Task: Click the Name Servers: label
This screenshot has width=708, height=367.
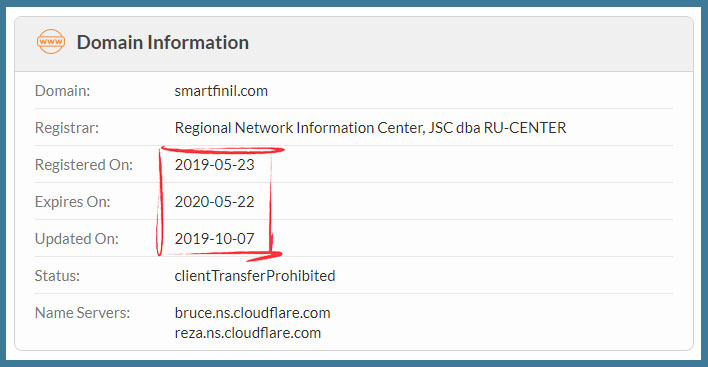Action: [82, 313]
